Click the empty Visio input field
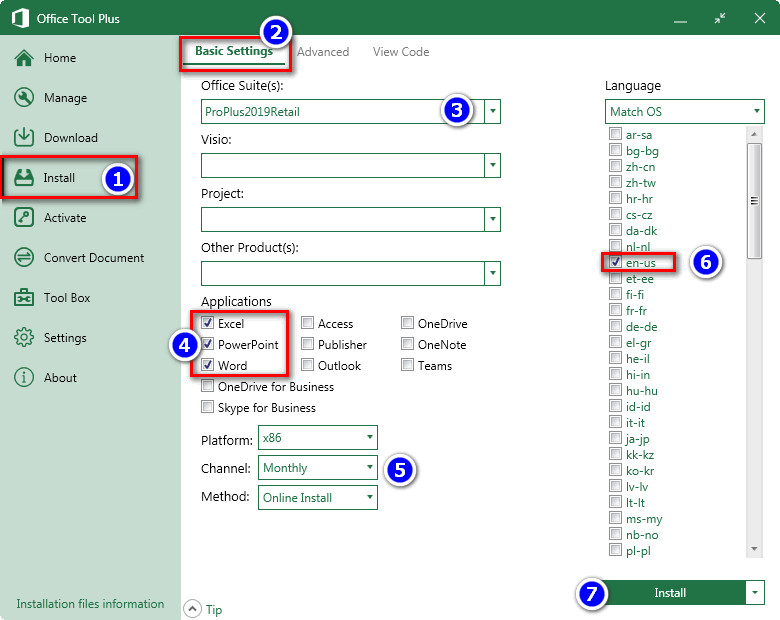 [343, 165]
